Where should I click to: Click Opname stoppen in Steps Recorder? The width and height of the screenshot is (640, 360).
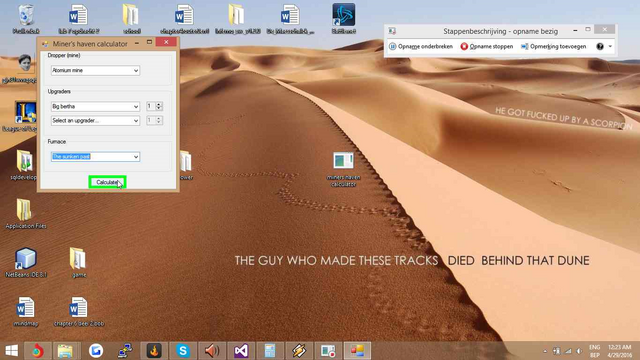[x=487, y=47]
